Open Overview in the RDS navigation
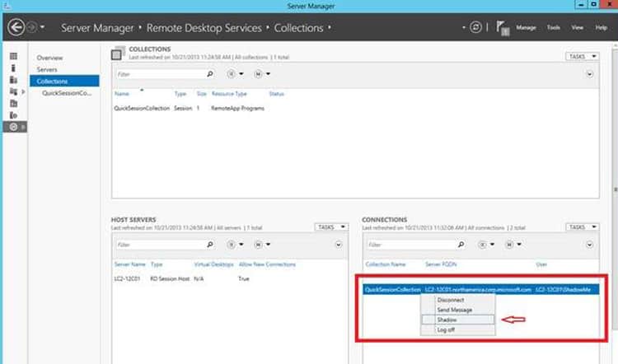618x364 pixels. [x=49, y=58]
